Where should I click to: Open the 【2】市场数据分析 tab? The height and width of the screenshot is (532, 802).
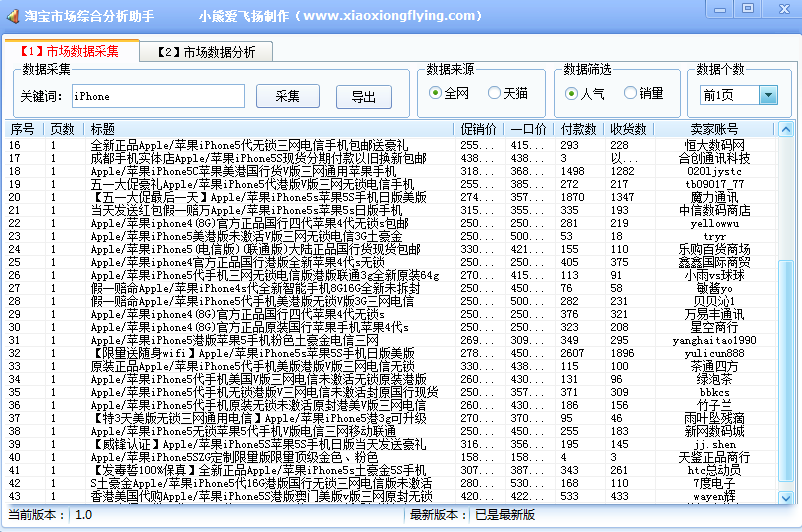(204, 52)
